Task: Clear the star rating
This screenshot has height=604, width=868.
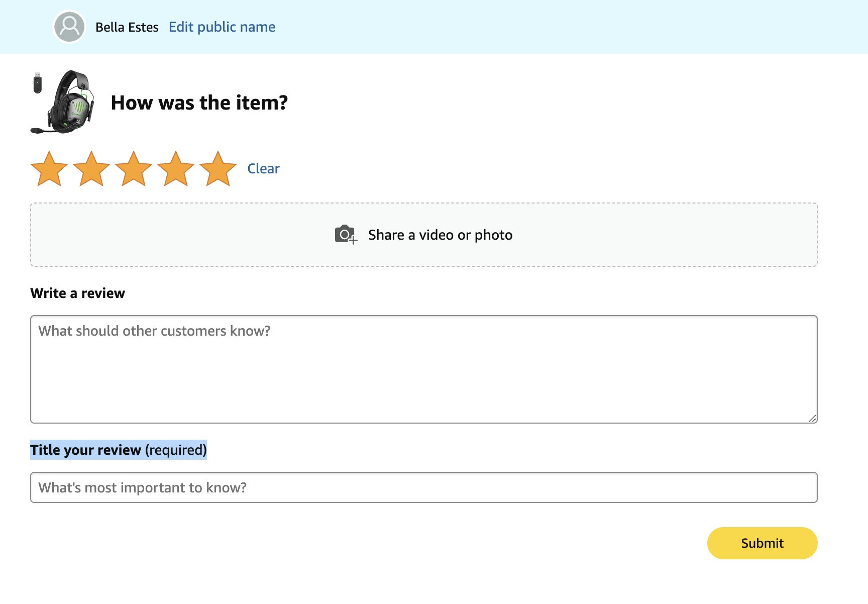Action: (263, 168)
